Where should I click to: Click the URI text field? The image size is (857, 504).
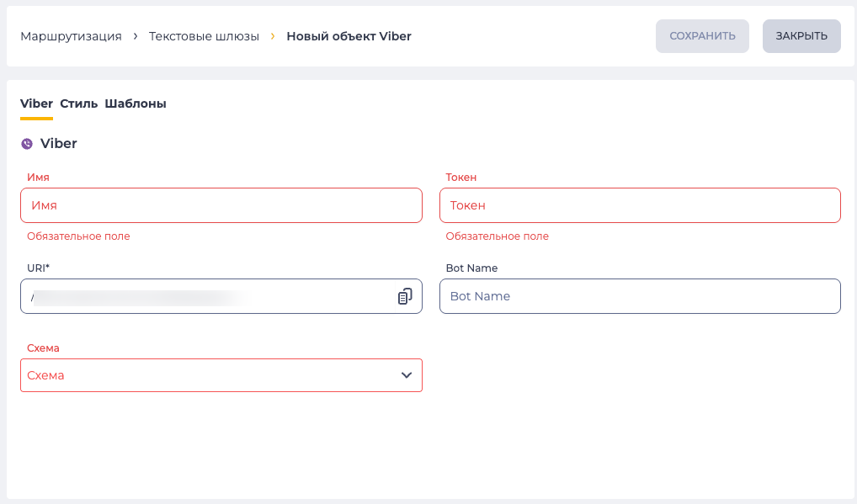point(221,296)
